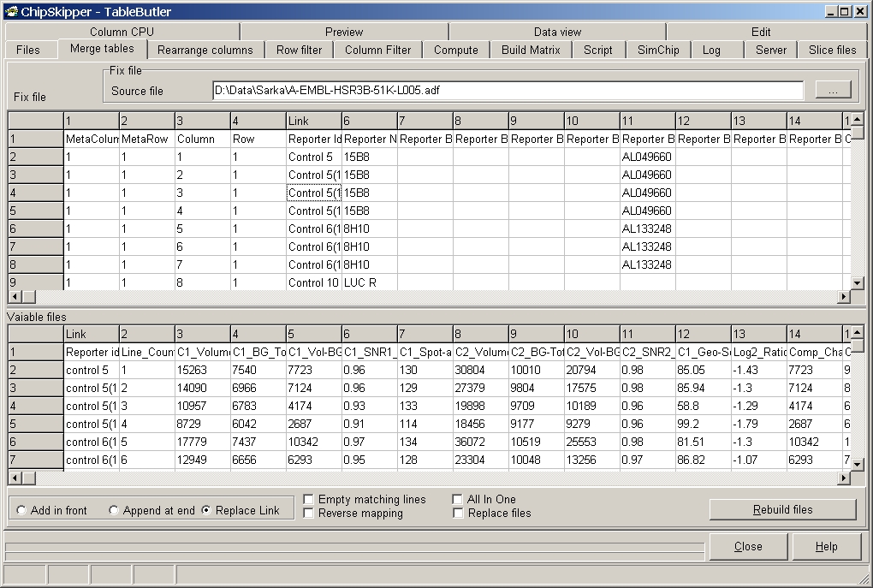This screenshot has height=588, width=873.
Task: Toggle the 'Reverse mapping' checkbox
Action: point(310,514)
